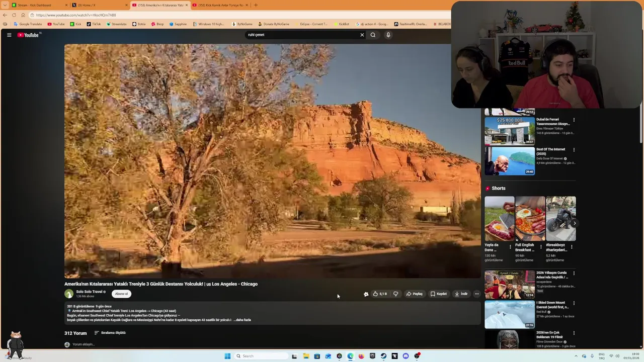Open Steam from the taskbar

(x=383, y=356)
